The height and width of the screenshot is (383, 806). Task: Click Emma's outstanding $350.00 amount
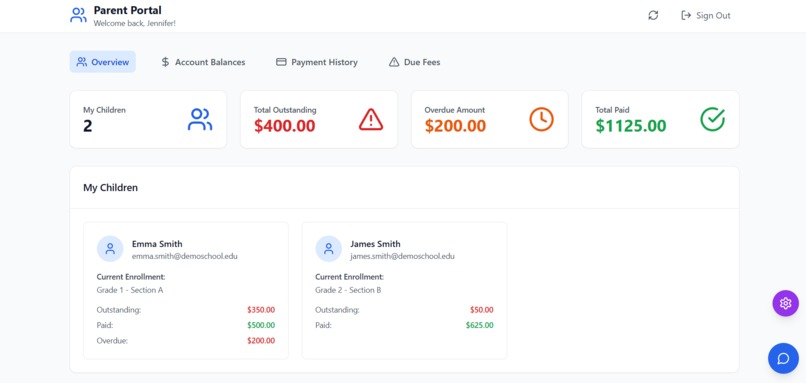pyautogui.click(x=261, y=310)
